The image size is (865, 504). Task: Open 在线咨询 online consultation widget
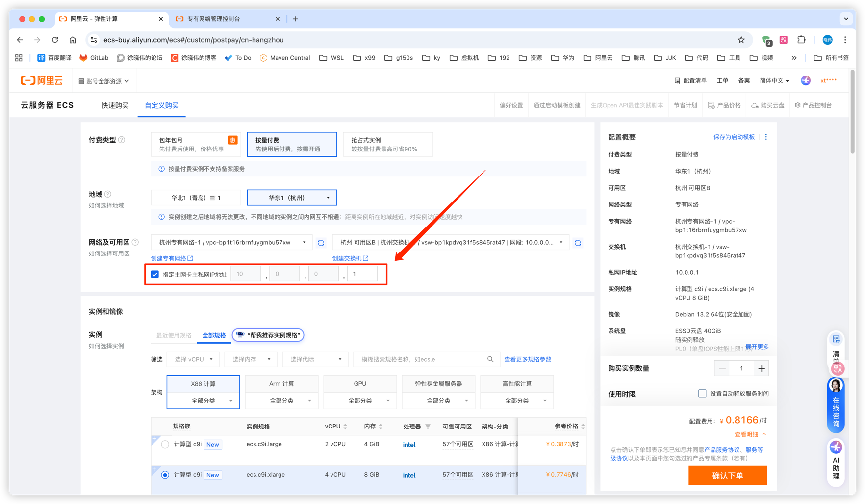click(x=836, y=405)
